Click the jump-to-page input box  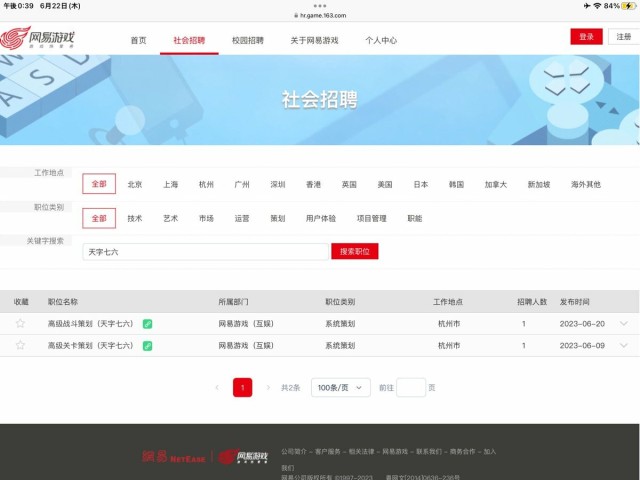411,387
